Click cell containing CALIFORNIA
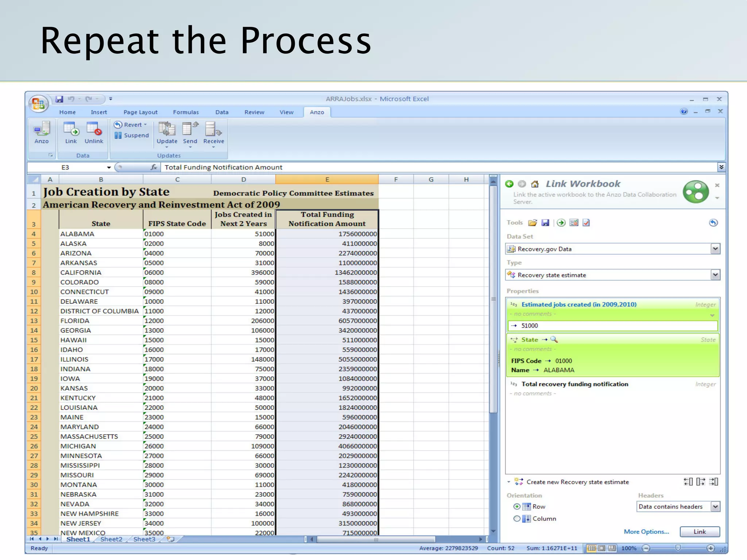The image size is (747, 560). tap(101, 272)
